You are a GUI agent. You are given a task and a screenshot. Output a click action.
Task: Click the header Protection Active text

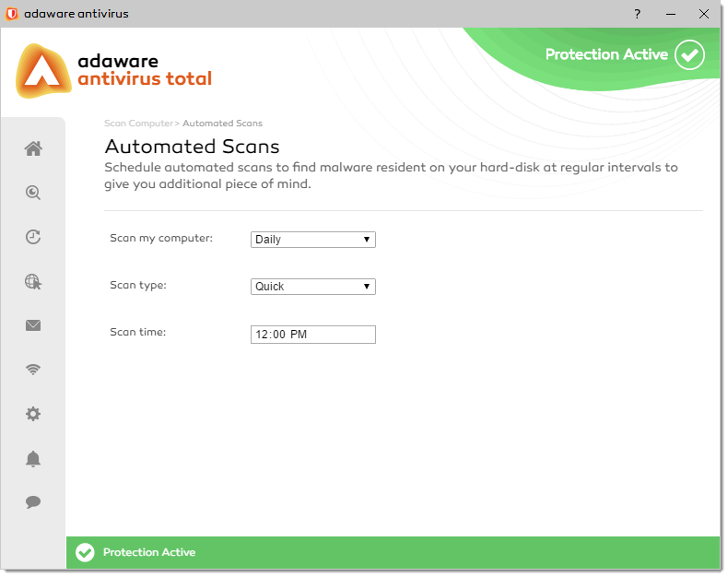[x=606, y=54]
